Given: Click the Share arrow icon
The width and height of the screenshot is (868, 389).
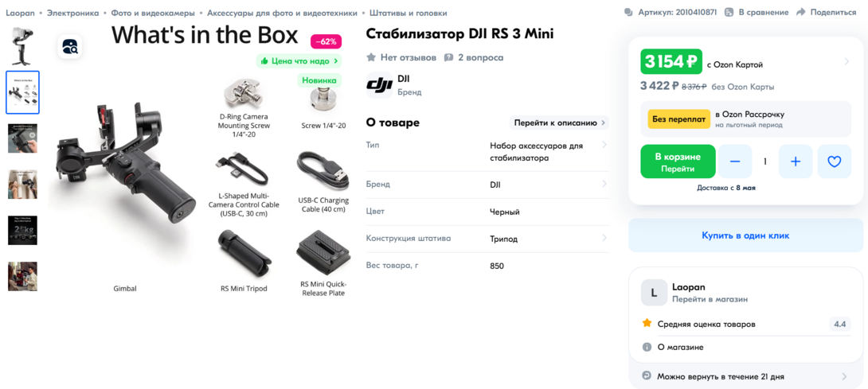Looking at the screenshot, I should click(800, 12).
